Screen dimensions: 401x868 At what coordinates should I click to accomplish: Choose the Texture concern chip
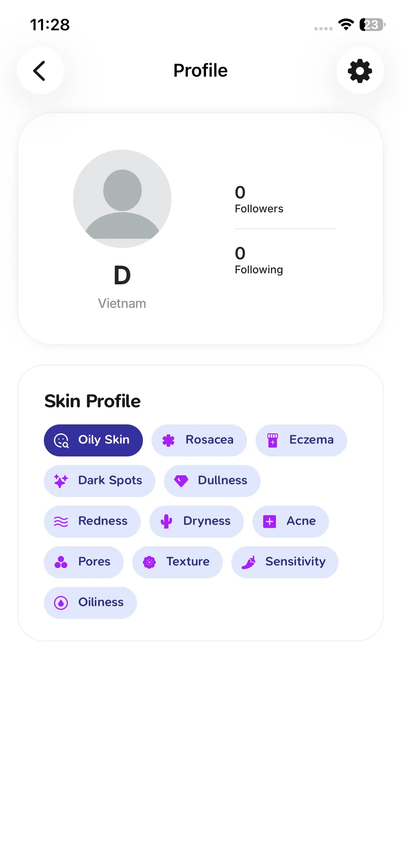[177, 562]
